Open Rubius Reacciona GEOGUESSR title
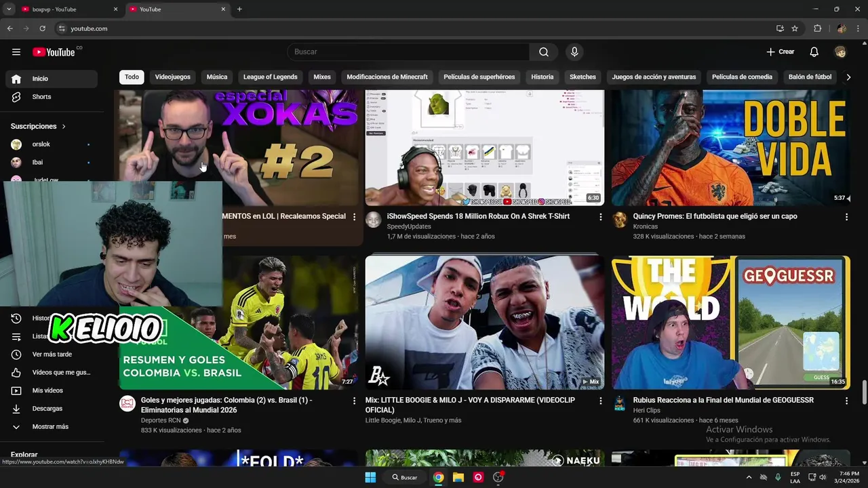This screenshot has width=868, height=488. point(723,401)
